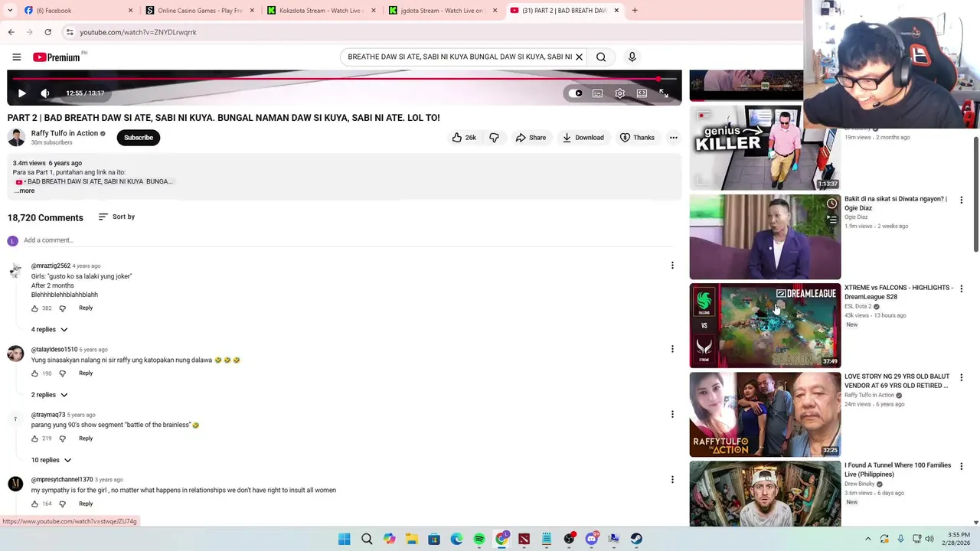This screenshot has width=980, height=551.
Task: Dislike the comment by @talaytdeso1510
Action: (63, 373)
